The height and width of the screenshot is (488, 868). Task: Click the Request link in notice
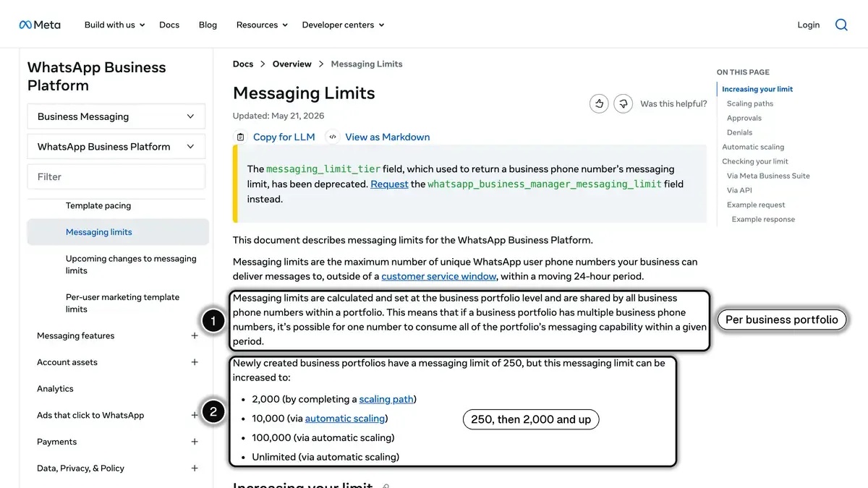[389, 184]
